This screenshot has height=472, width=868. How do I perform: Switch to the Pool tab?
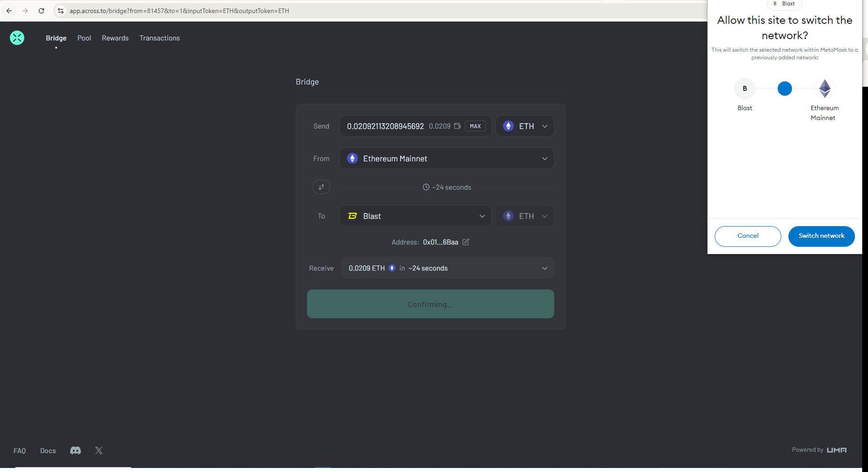coord(84,38)
